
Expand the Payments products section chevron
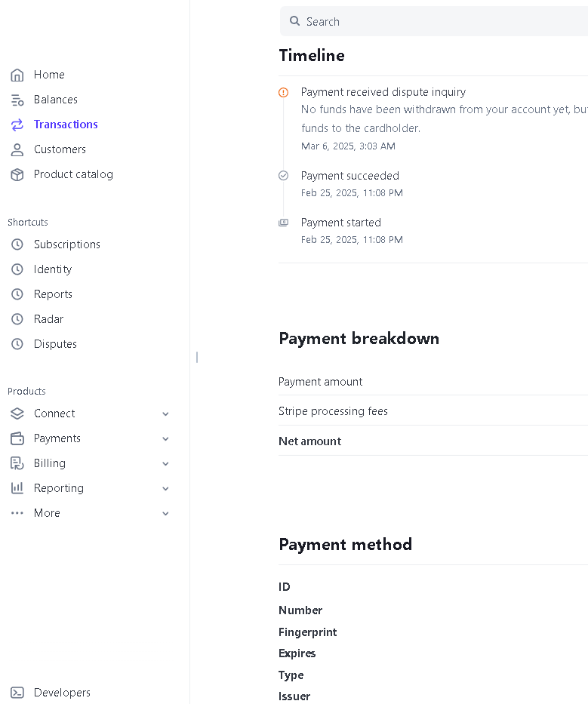tap(165, 438)
